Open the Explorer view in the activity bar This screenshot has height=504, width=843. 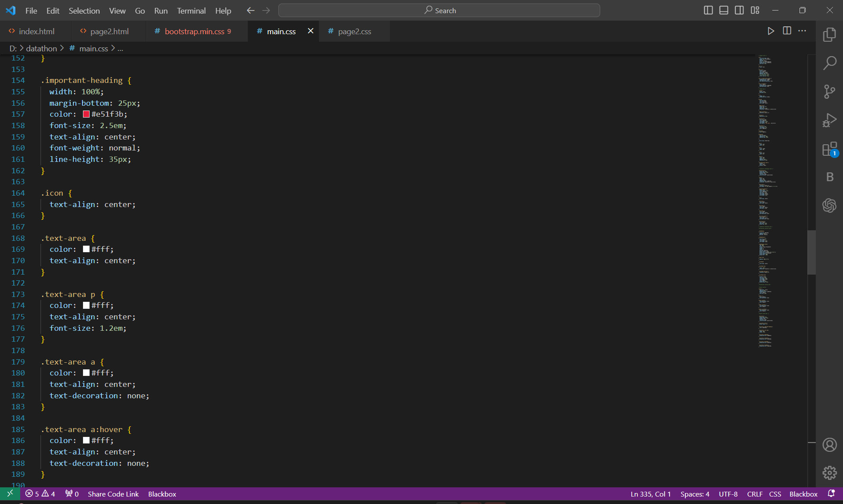[x=829, y=35]
